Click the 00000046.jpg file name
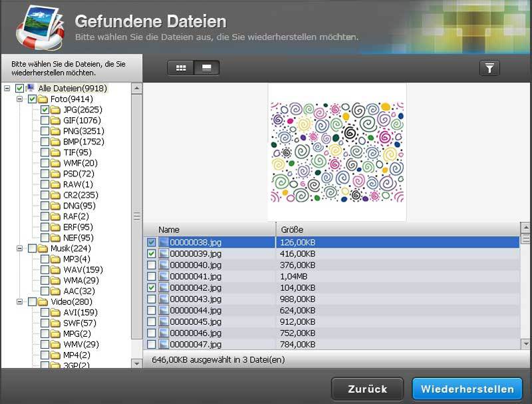532x404 pixels. (196, 333)
